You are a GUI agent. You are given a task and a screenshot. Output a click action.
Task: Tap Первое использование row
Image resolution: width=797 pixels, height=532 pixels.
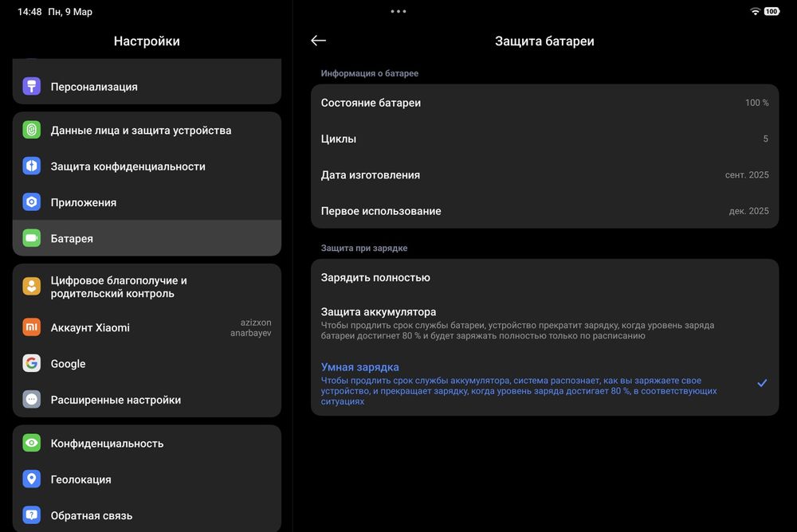click(545, 211)
